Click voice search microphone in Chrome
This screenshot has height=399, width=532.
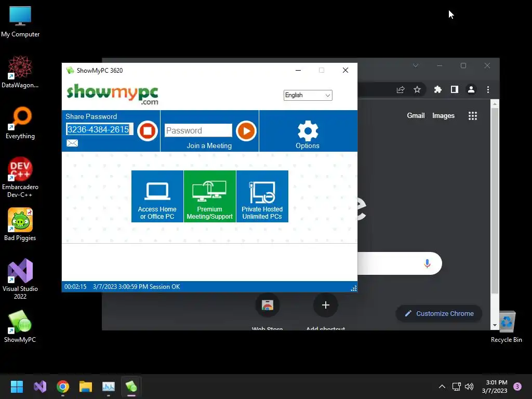coord(427,263)
